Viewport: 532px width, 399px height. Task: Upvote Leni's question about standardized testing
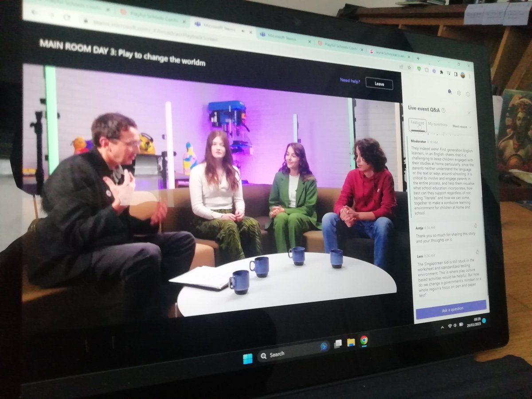(477, 252)
